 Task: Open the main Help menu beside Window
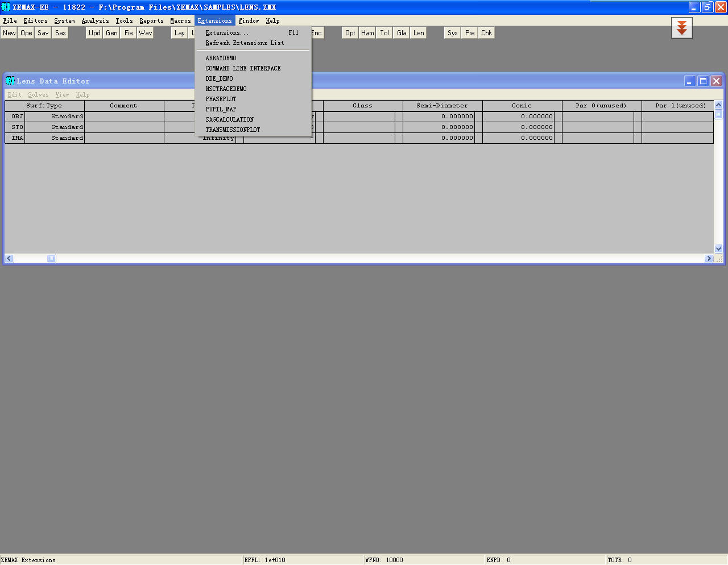(x=272, y=20)
